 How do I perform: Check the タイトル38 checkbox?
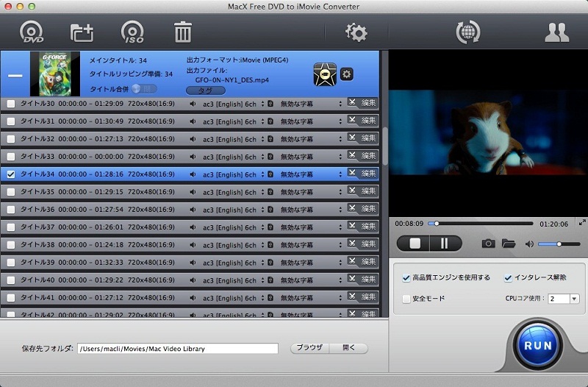point(11,245)
